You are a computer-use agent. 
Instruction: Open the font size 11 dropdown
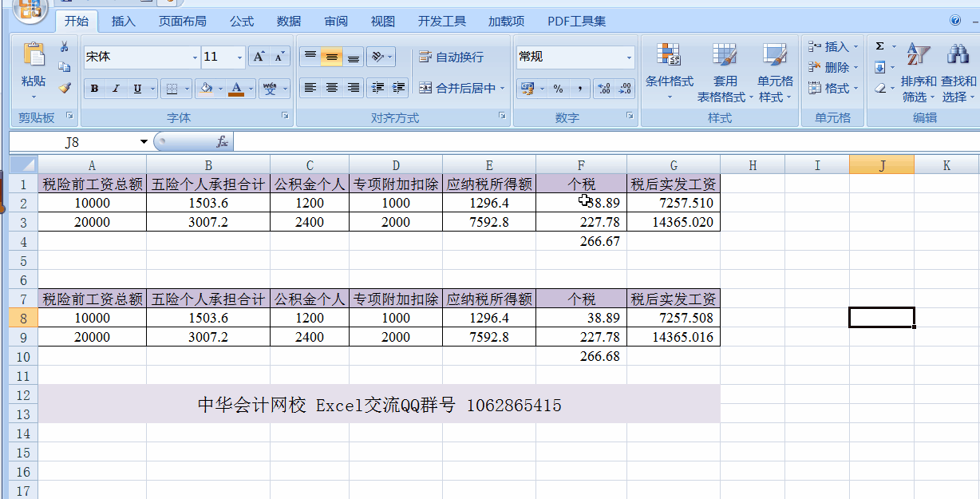coord(240,57)
